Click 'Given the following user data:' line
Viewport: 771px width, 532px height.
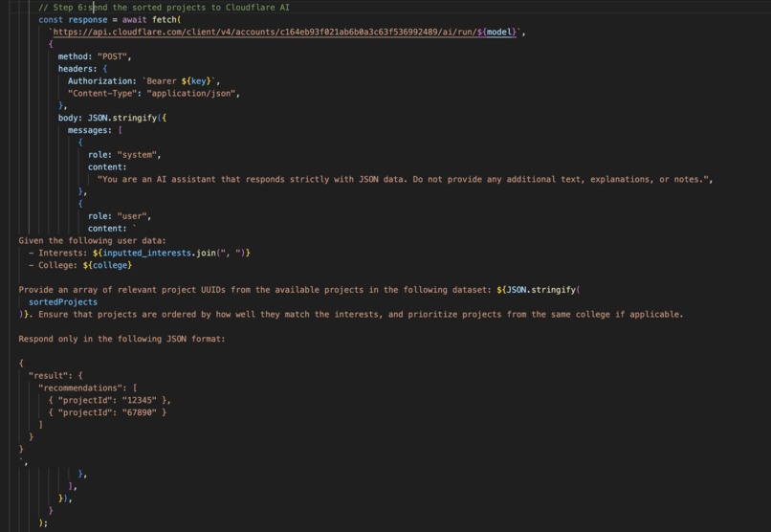[93, 241]
